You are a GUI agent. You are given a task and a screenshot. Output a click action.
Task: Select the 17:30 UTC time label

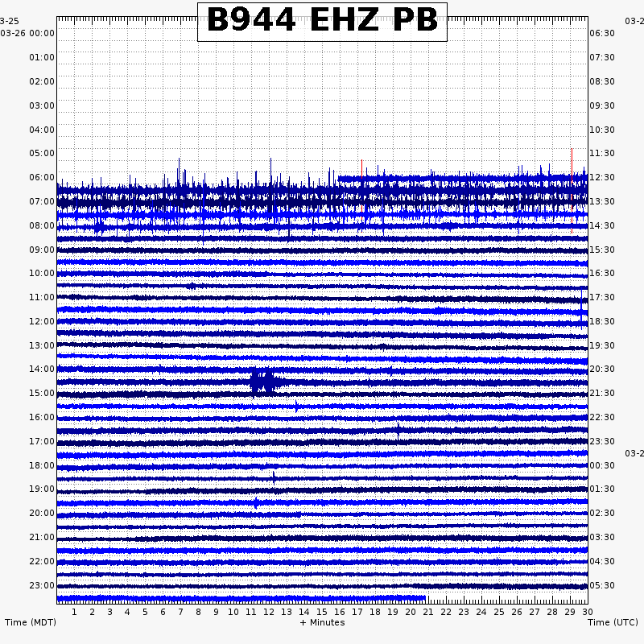[x=602, y=297]
